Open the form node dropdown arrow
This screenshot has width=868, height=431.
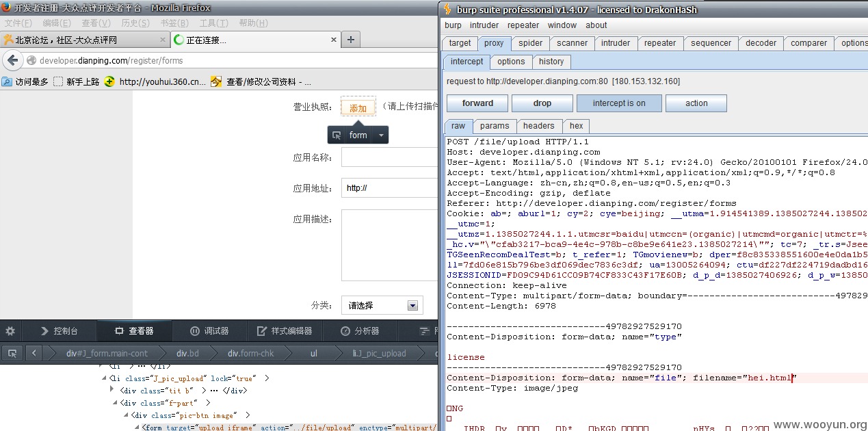pos(382,135)
